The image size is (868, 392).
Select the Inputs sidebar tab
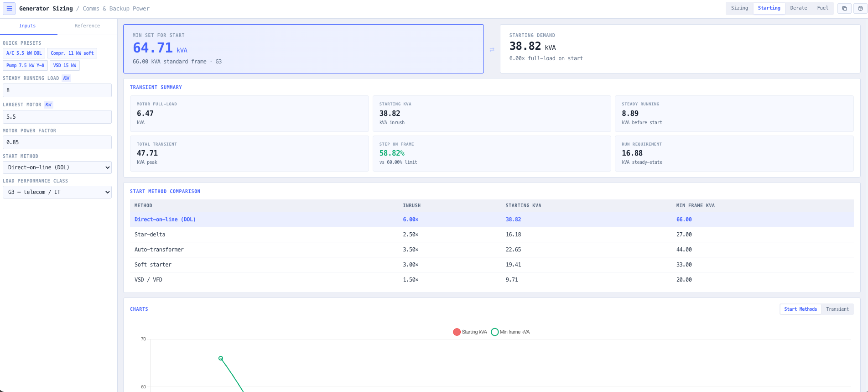(x=27, y=26)
